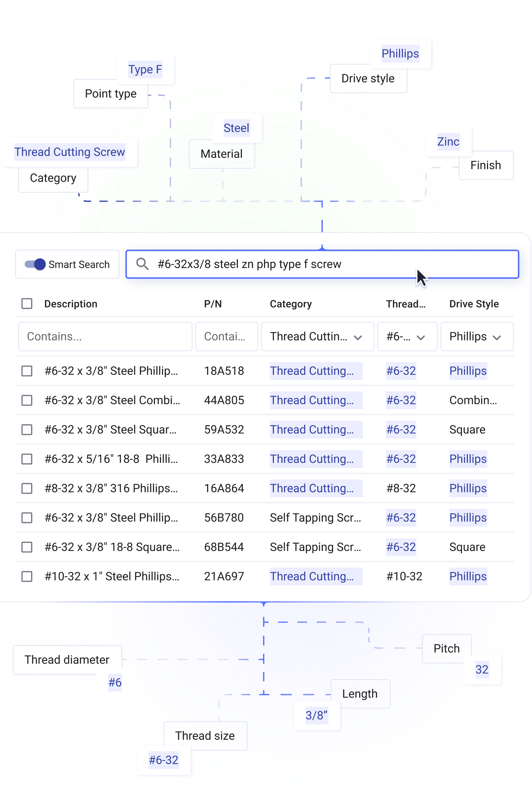The image size is (532, 811).
Task: Select the Phillips chip in row 16A864
Action: 468,488
